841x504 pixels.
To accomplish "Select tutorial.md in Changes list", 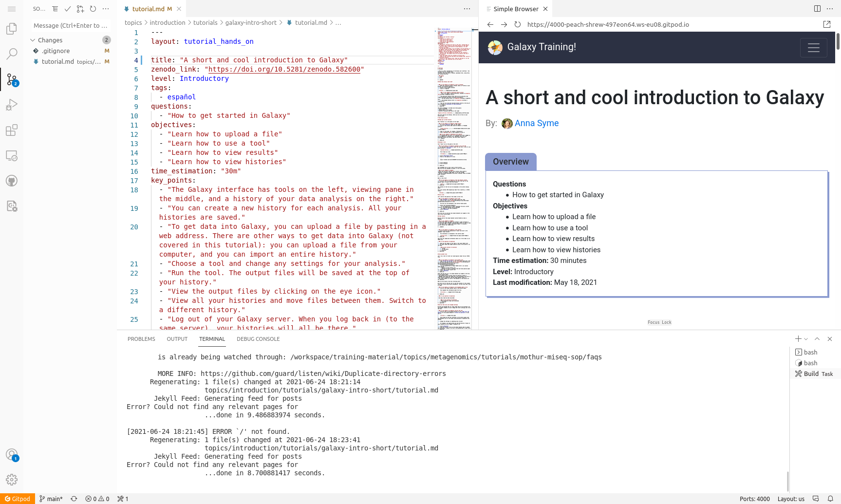I will point(70,61).
